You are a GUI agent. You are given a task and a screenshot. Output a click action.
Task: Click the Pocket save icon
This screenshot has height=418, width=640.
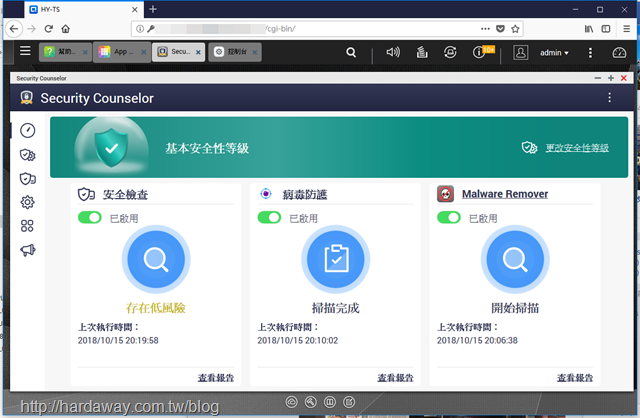click(500, 29)
